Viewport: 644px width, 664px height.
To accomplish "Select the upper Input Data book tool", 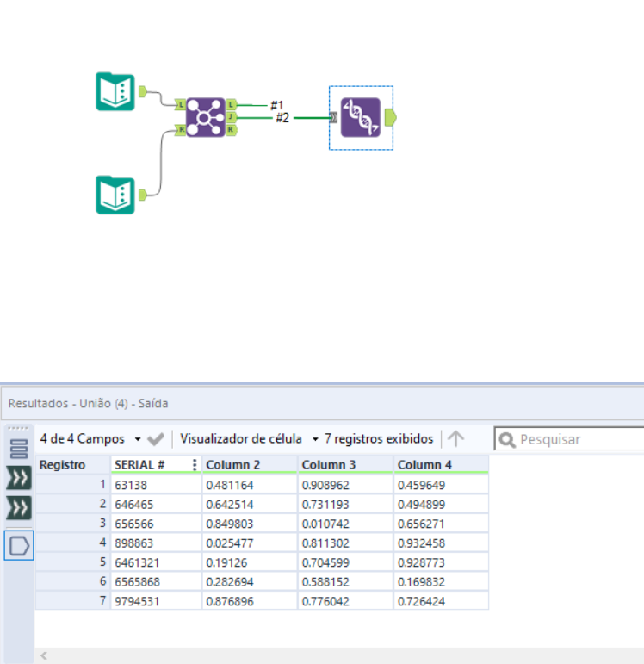I will (115, 91).
